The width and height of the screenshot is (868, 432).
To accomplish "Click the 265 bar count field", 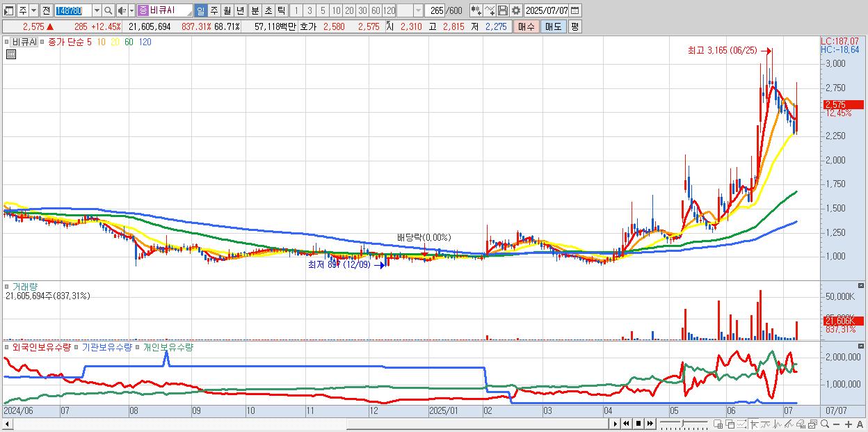I will [x=434, y=10].
